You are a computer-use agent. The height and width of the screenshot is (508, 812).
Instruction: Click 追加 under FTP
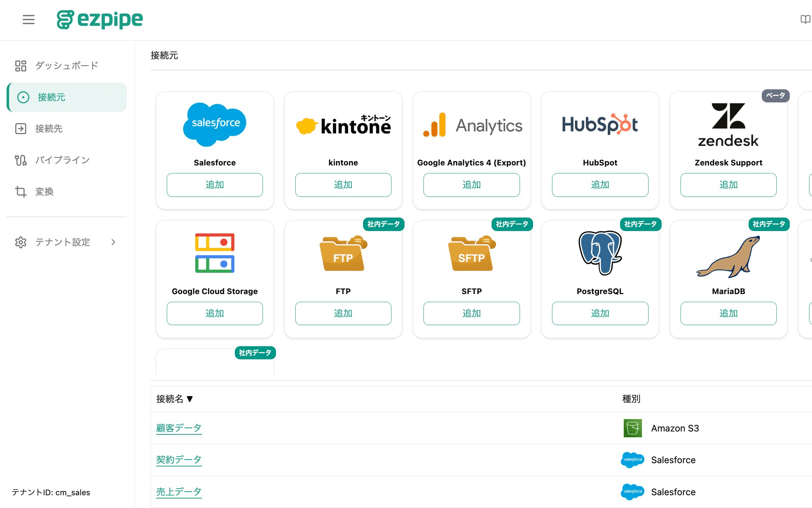pos(343,313)
